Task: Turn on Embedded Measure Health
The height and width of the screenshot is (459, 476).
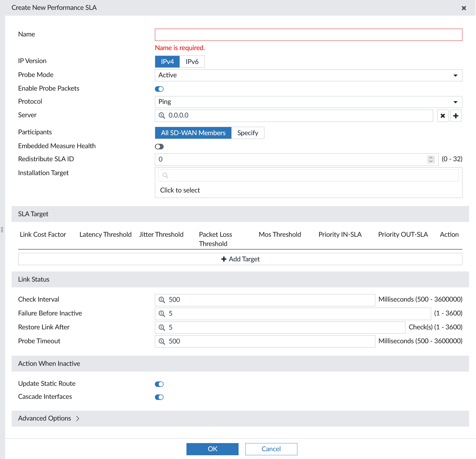Action: 159,146
